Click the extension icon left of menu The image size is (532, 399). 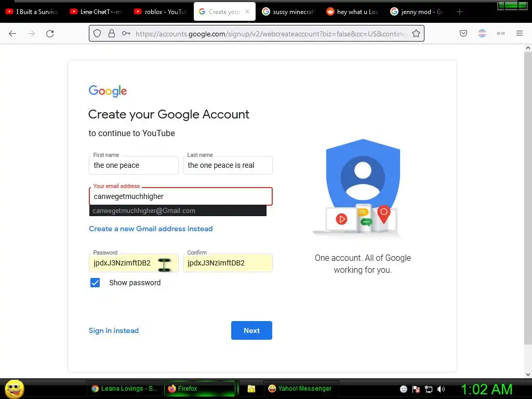point(501,33)
